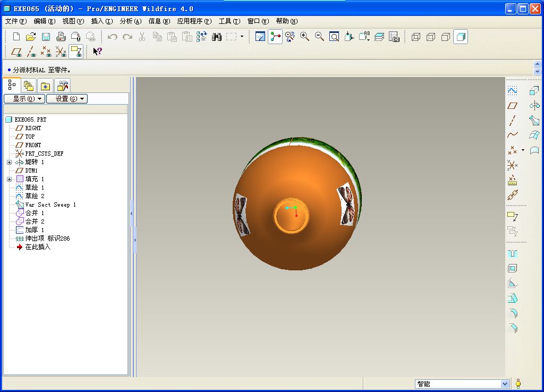Open the context-sensitive help pointer icon
This screenshot has height=392, width=544.
[98, 52]
